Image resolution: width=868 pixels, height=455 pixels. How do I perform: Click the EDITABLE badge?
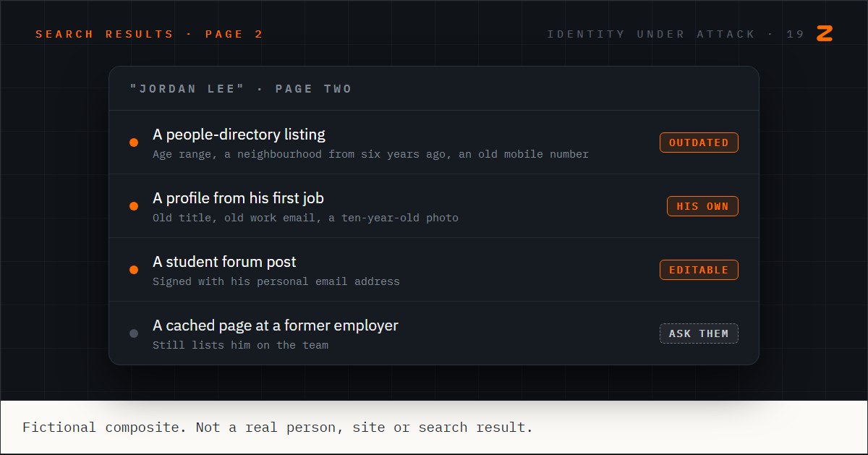click(699, 270)
